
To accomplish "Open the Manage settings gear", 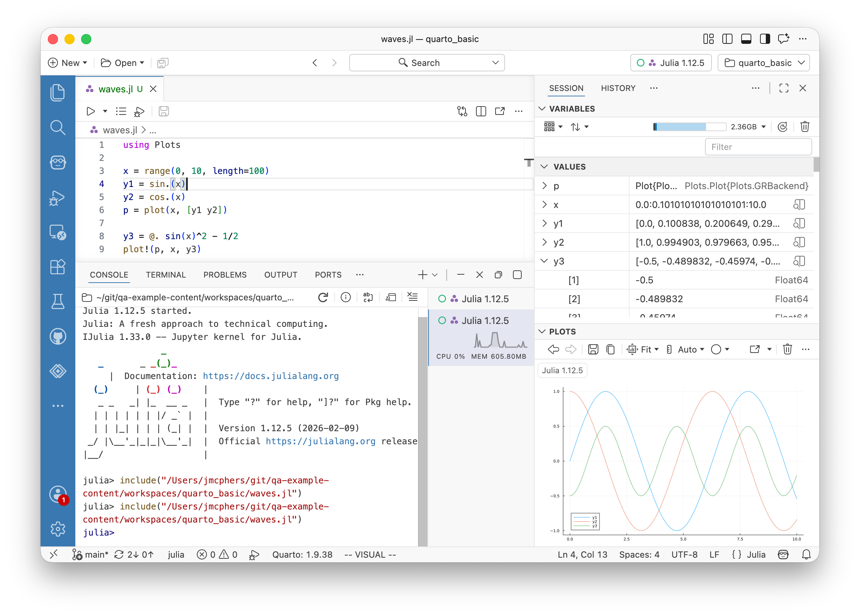I will tap(58, 529).
